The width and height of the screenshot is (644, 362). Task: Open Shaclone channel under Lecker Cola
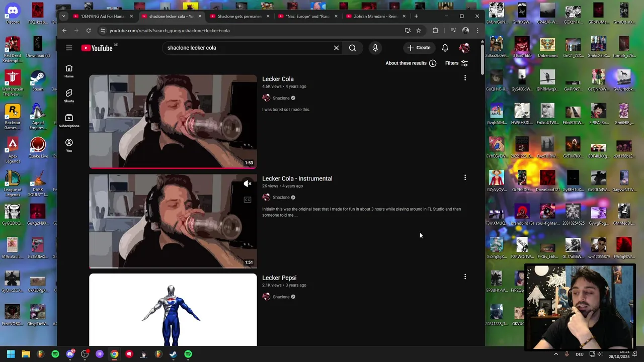point(281,98)
